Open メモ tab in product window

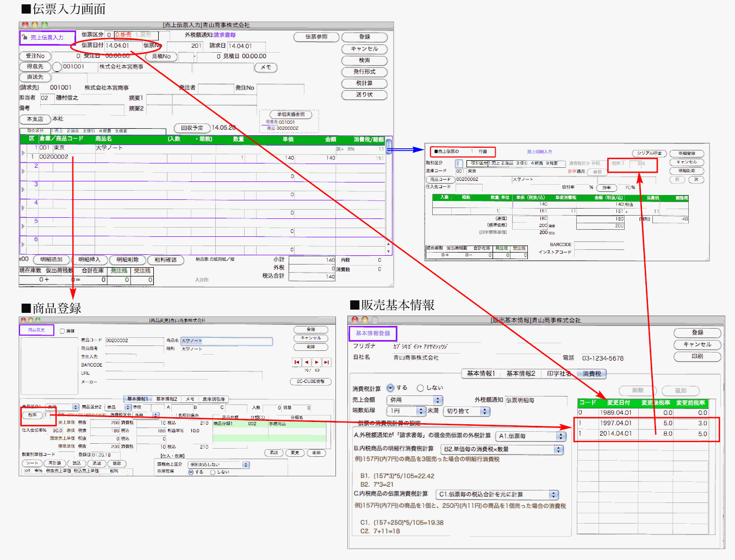(190, 399)
